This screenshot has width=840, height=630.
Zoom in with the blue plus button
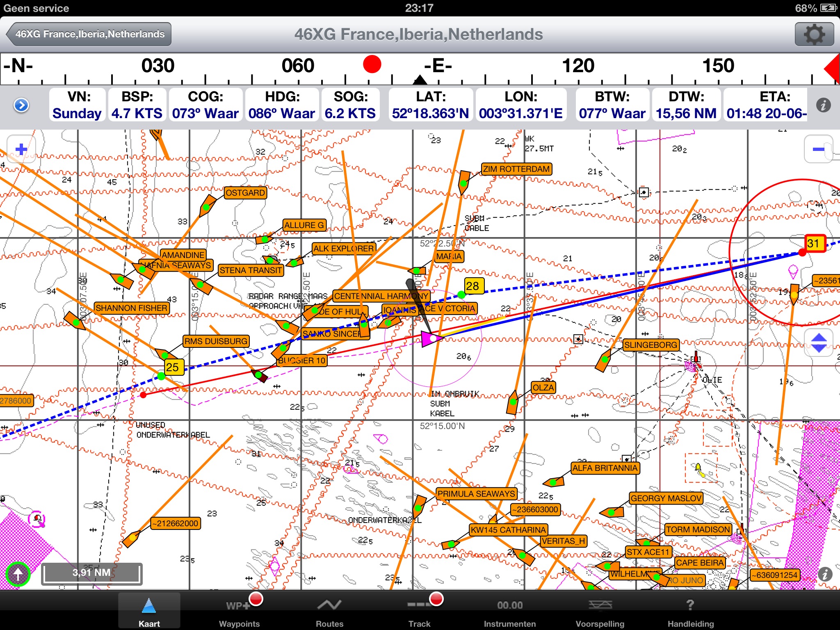tap(21, 149)
